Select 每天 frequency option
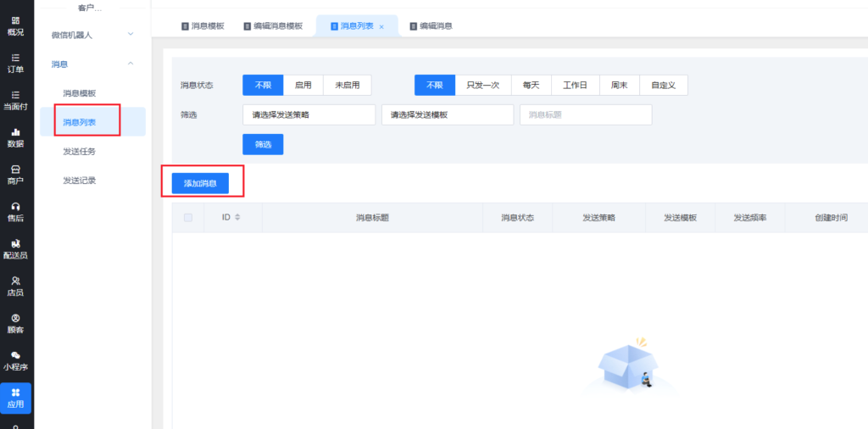868x429 pixels. tap(531, 86)
